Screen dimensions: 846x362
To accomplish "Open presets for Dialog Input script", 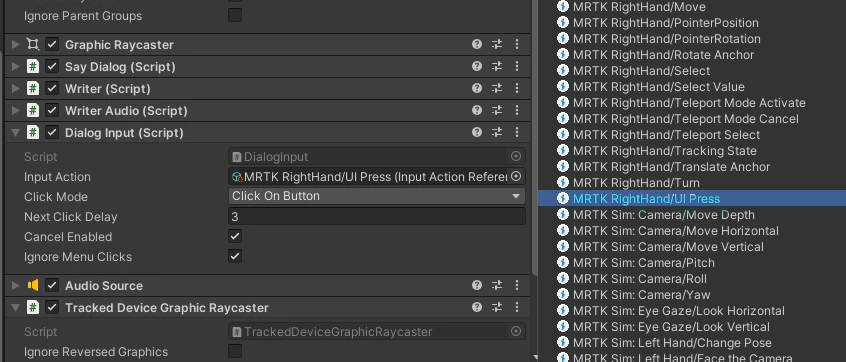I will click(x=497, y=132).
